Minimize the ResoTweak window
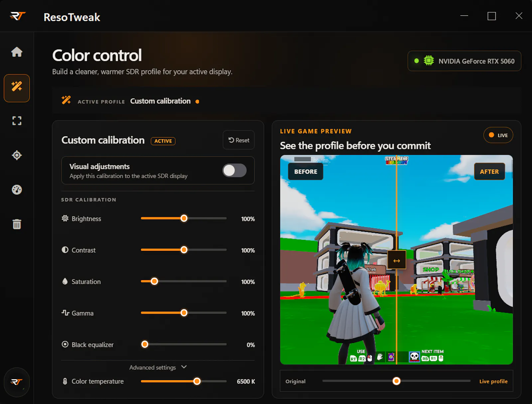532x404 pixels. (464, 16)
